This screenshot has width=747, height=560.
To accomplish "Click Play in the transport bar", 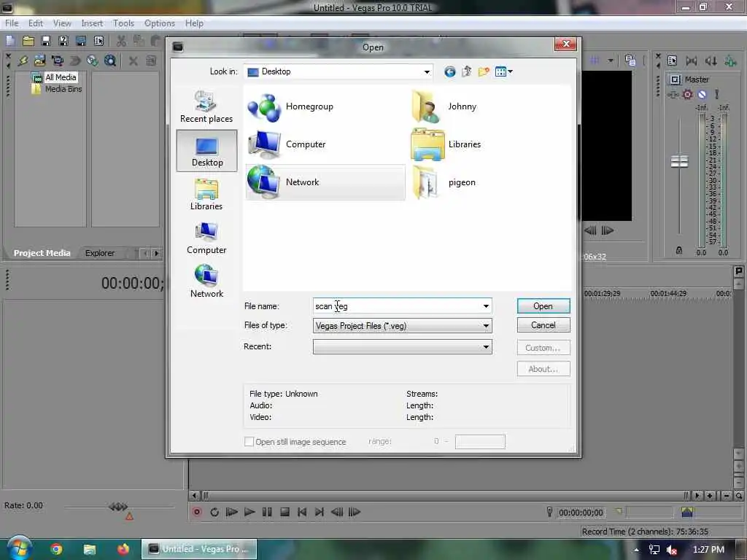I will tap(249, 512).
